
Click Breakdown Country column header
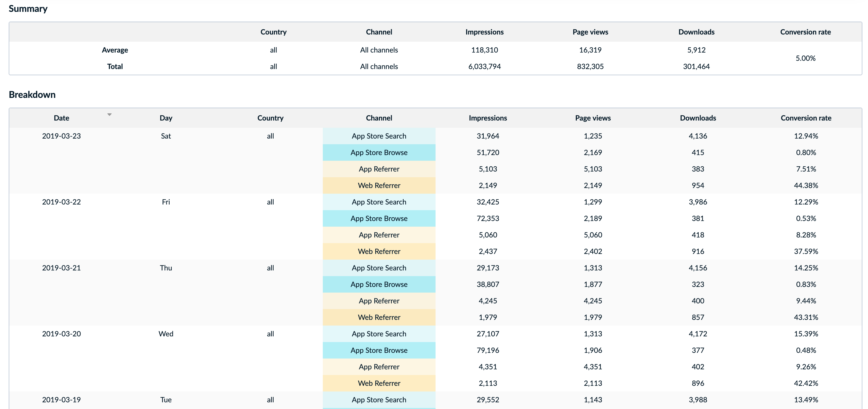coord(270,118)
